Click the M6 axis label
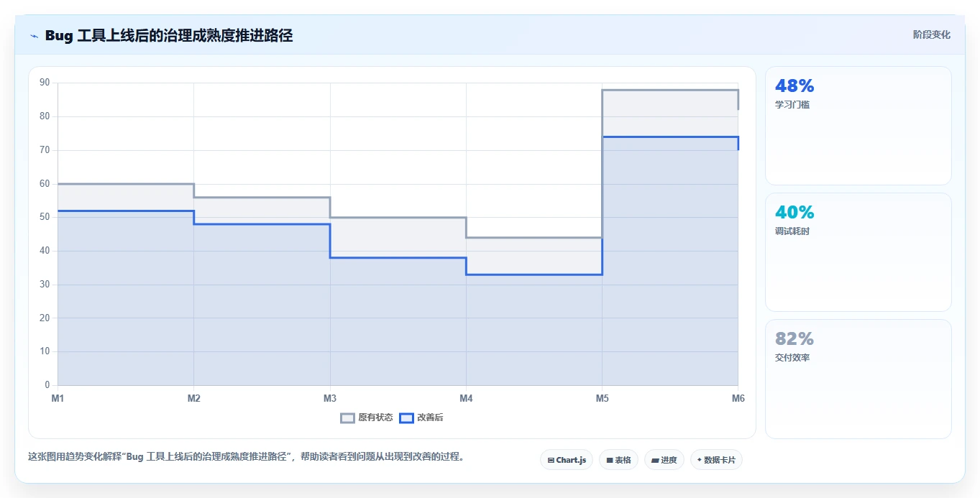This screenshot has width=980, height=498. click(x=738, y=398)
